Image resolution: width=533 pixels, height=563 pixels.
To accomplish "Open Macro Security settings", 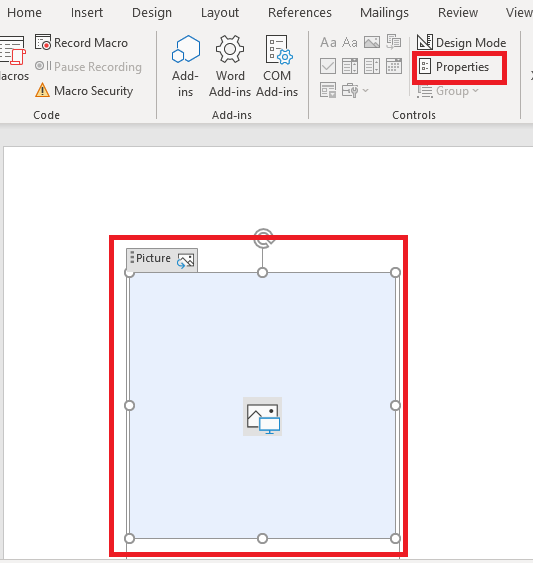I will (x=84, y=90).
